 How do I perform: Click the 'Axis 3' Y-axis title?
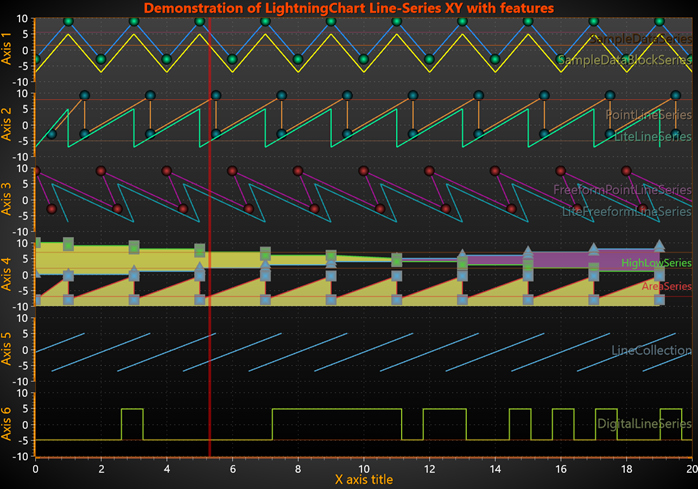(x=6, y=199)
